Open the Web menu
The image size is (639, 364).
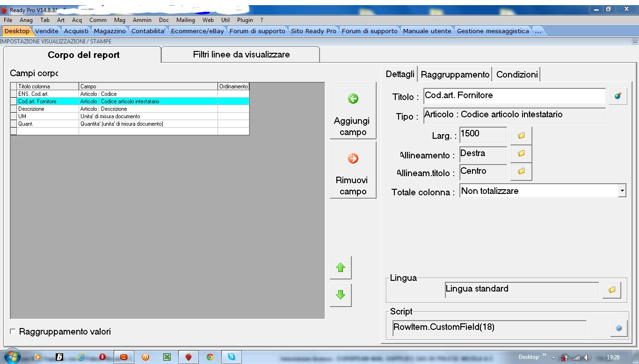pos(208,20)
